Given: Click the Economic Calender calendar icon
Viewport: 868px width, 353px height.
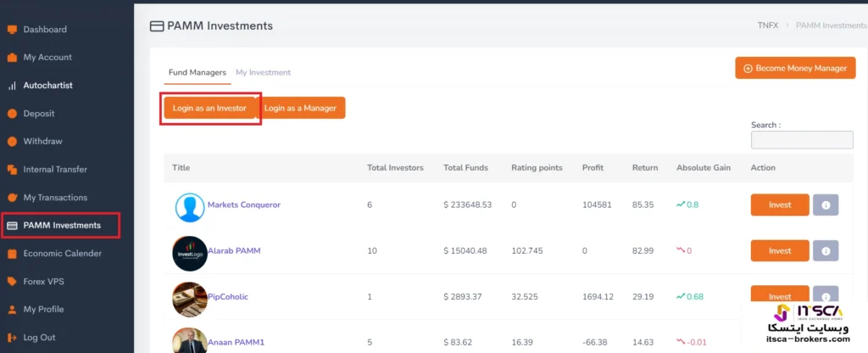Looking at the screenshot, I should click(12, 254).
